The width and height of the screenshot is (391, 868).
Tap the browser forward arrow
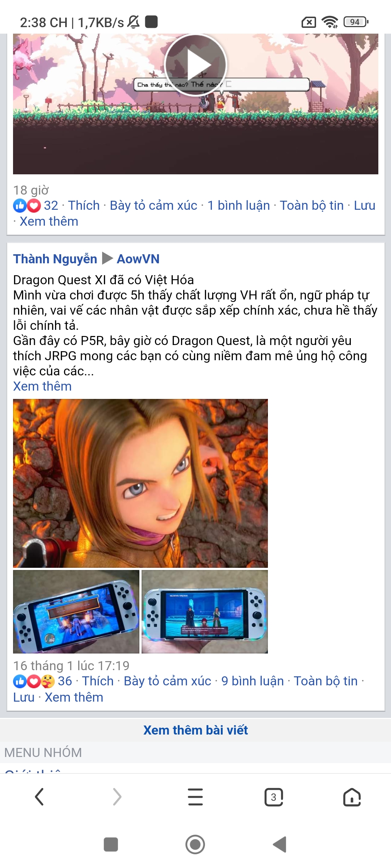click(117, 797)
